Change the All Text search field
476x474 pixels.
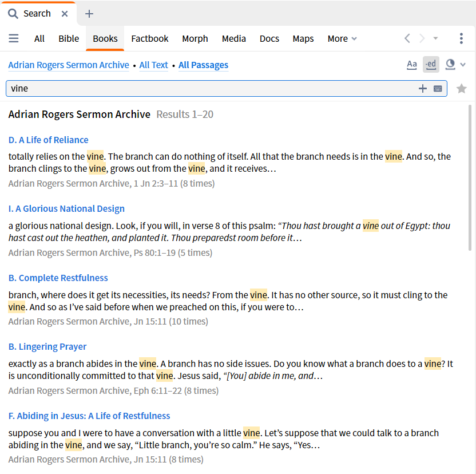pyautogui.click(x=153, y=65)
